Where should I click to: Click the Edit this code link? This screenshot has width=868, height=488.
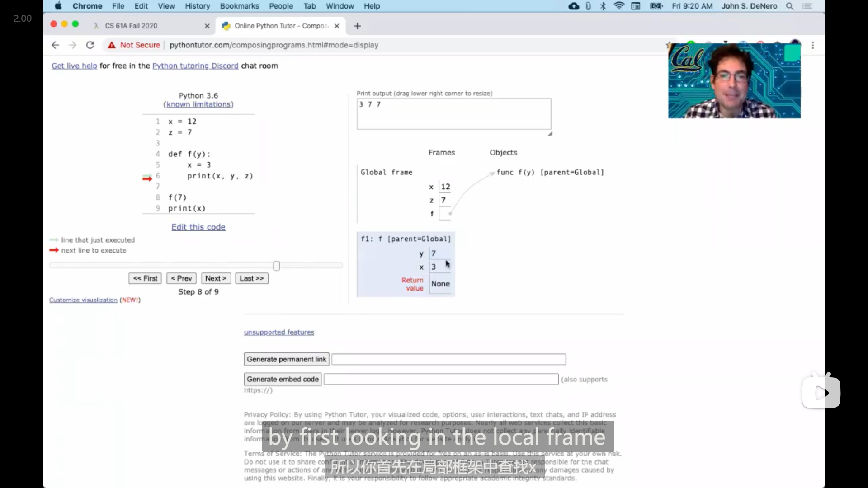pos(198,227)
